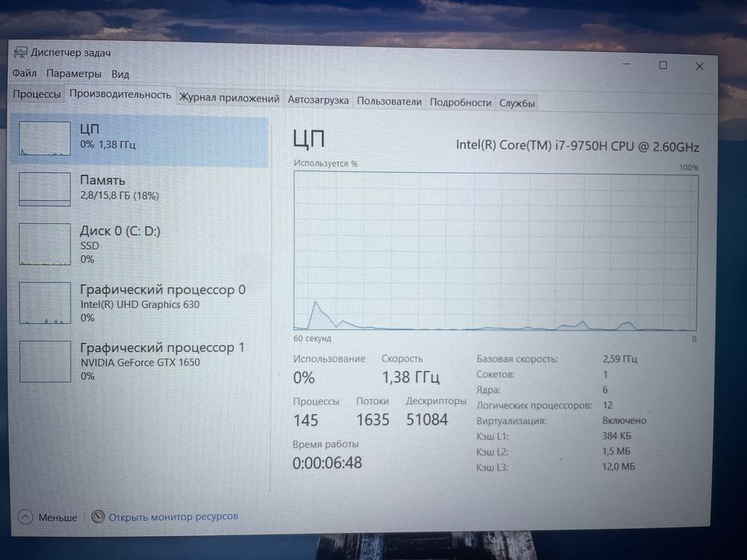The width and height of the screenshot is (747, 560).
Task: Click the Процессы count 145
Action: (x=305, y=420)
